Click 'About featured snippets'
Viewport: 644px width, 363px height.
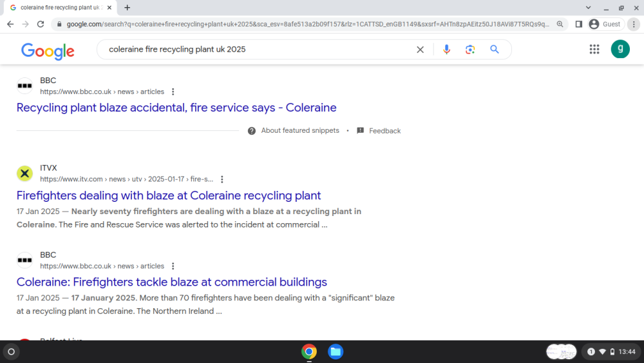[300, 131]
